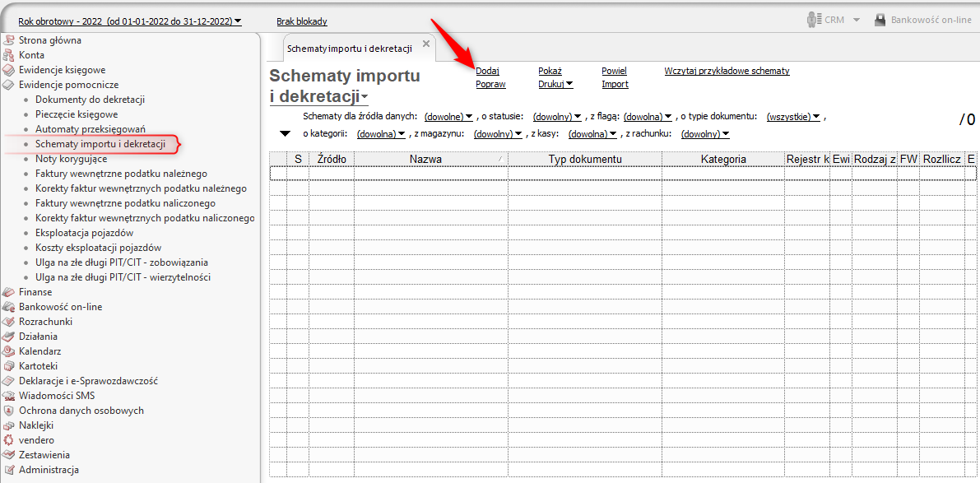
Task: Open Eksploatacja pojazdów in sidebar
Action: click(85, 233)
